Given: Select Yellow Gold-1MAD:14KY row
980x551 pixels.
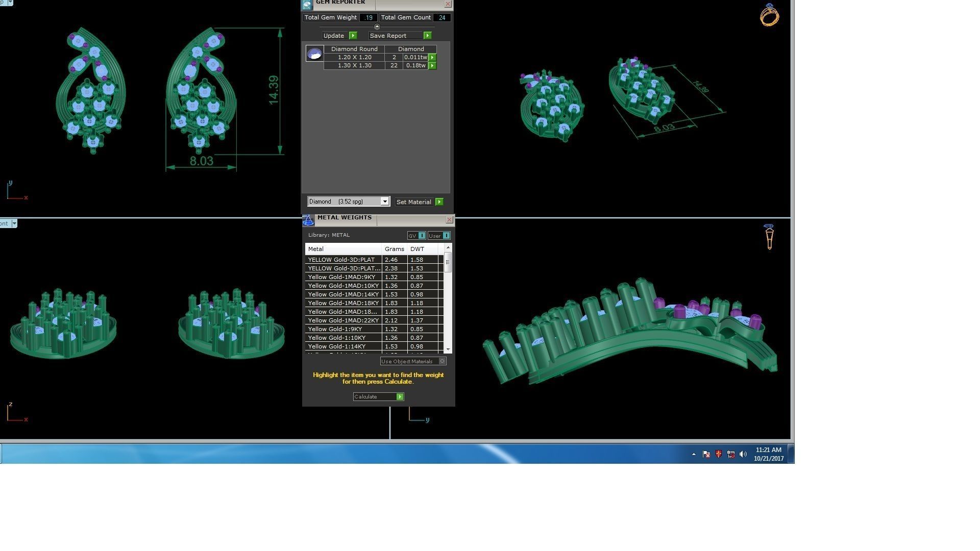Looking at the screenshot, I should coord(344,294).
